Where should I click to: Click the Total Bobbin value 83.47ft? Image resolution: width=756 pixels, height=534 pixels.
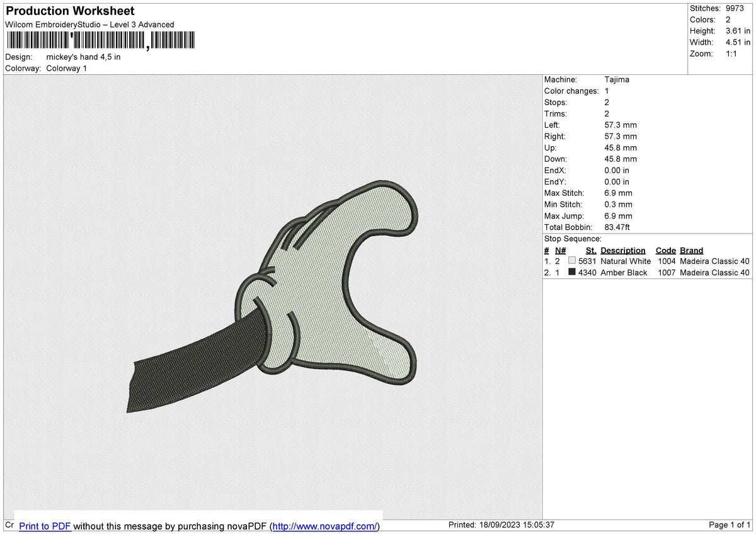(x=617, y=227)
